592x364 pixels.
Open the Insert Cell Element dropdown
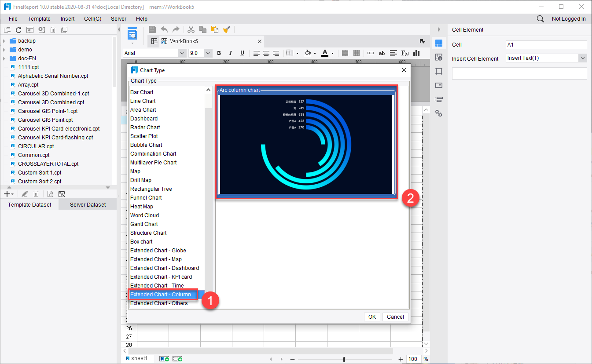pyautogui.click(x=583, y=58)
